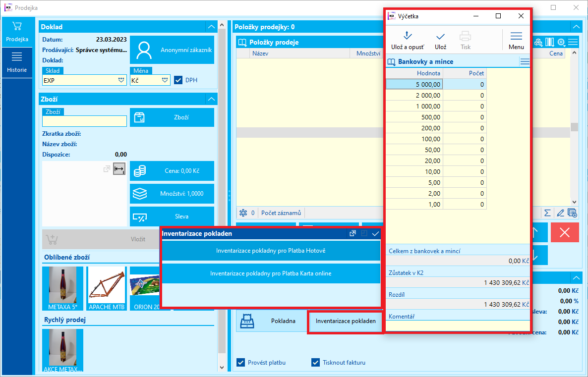Viewport: 588px width, 377px height.
Task: Select the APACHE MTB favorite product
Action: coord(107,288)
